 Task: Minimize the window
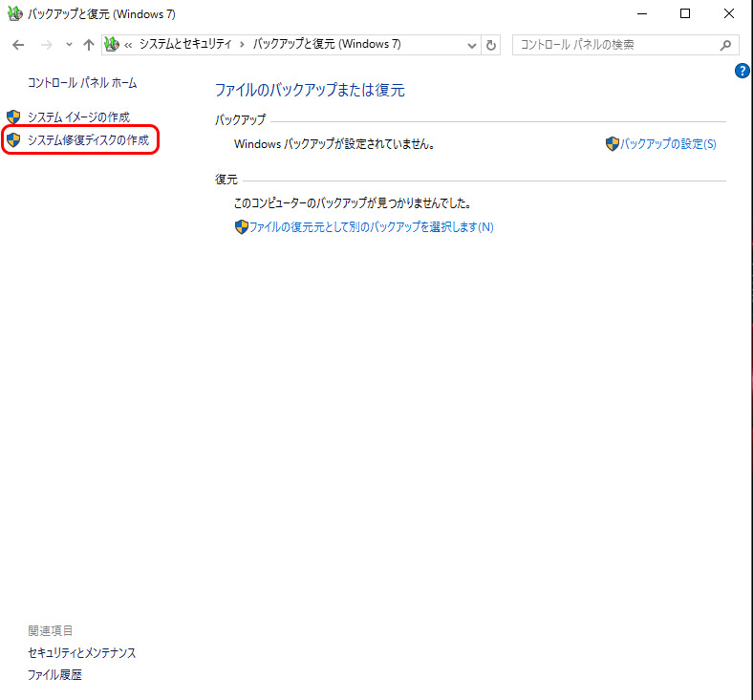(642, 14)
